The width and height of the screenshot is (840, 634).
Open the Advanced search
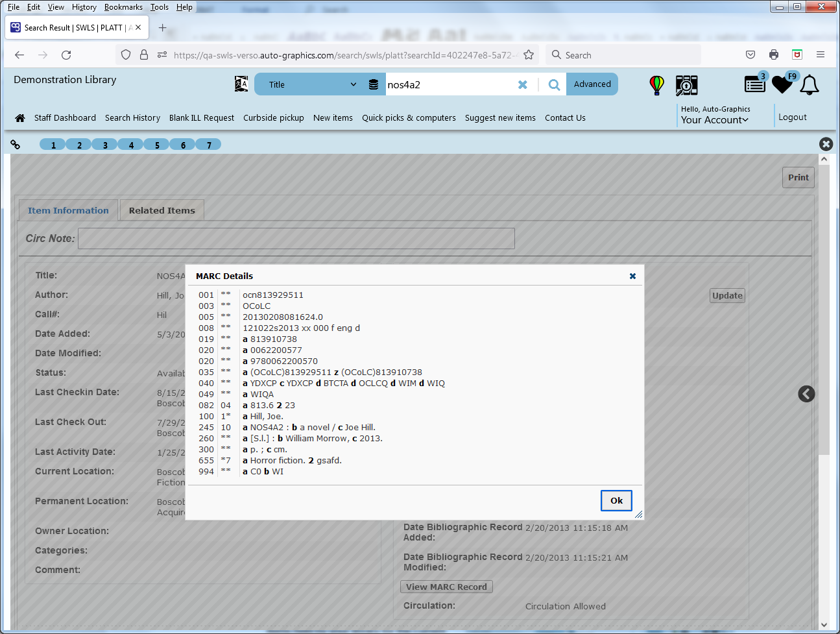click(592, 84)
